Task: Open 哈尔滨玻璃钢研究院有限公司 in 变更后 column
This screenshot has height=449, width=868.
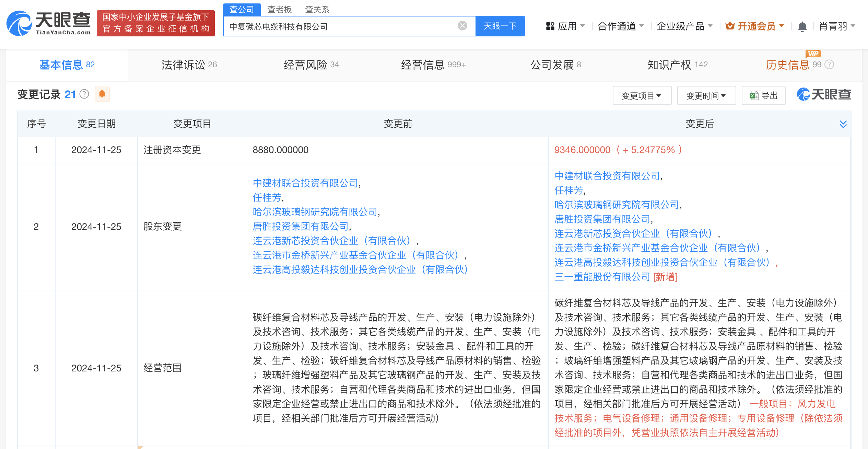Action: coord(617,205)
